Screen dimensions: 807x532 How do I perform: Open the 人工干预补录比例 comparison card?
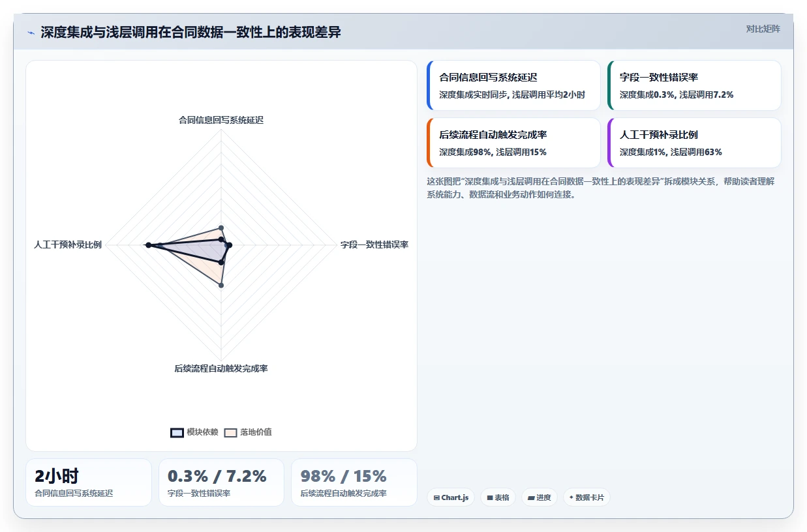point(694,143)
